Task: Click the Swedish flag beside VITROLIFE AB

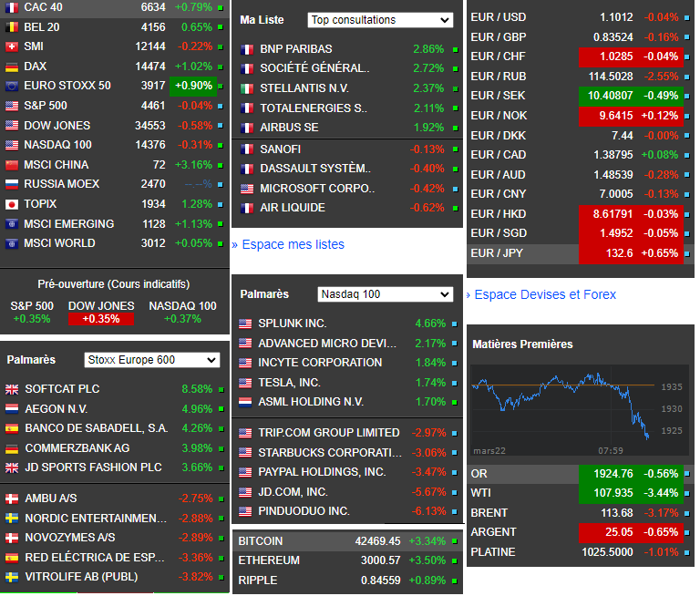Action: click(12, 577)
